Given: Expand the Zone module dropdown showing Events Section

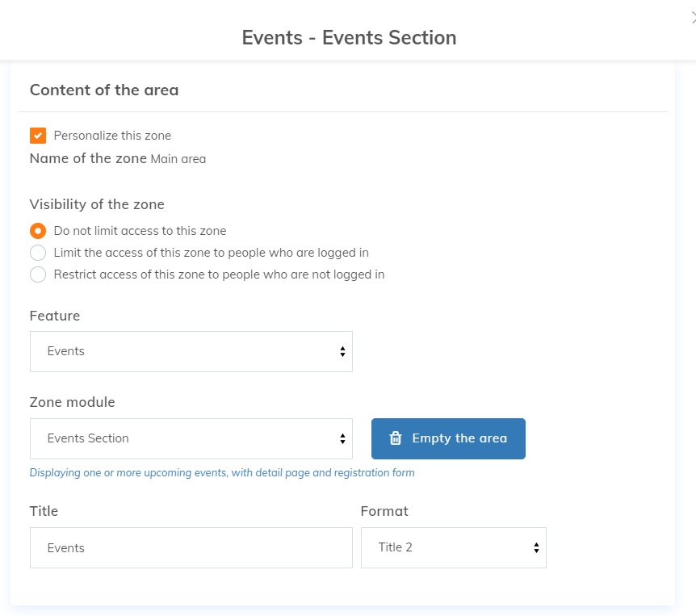Looking at the screenshot, I should pyautogui.click(x=191, y=438).
